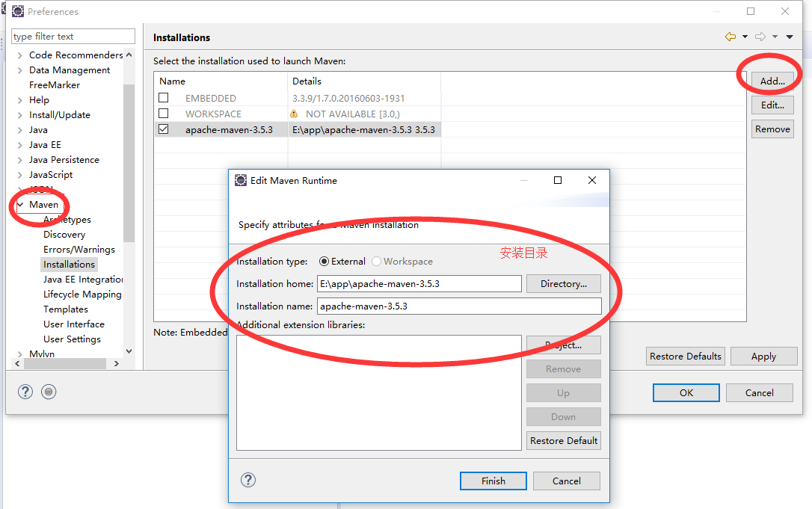Click the Details column header
This screenshot has height=509, width=812.
(x=364, y=81)
